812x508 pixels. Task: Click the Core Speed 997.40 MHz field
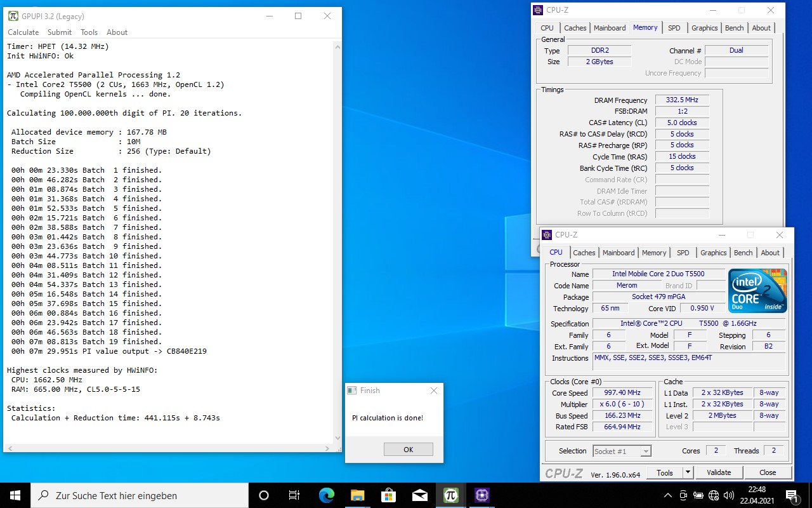[622, 393]
